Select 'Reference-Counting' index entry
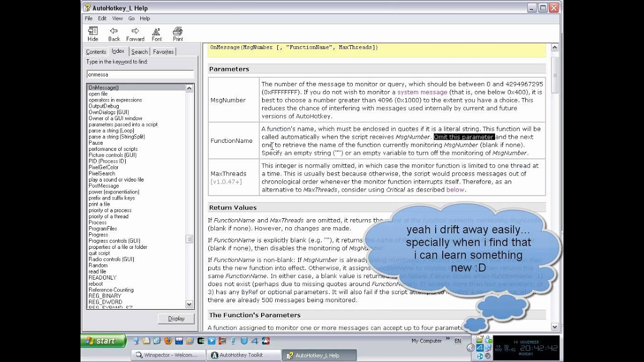This screenshot has height=362, width=644. click(111, 290)
